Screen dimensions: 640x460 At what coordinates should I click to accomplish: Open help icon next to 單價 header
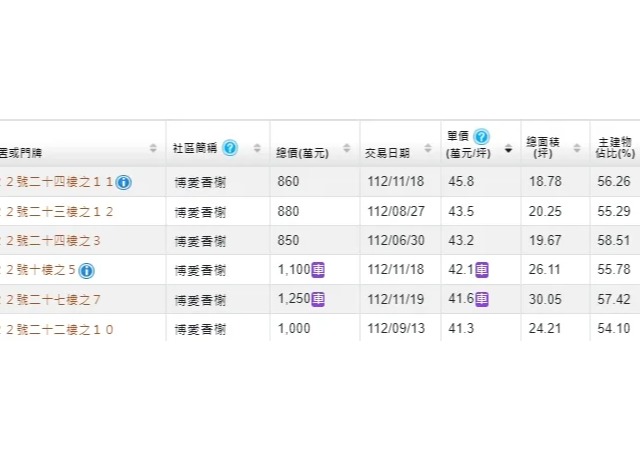pyautogui.click(x=481, y=137)
